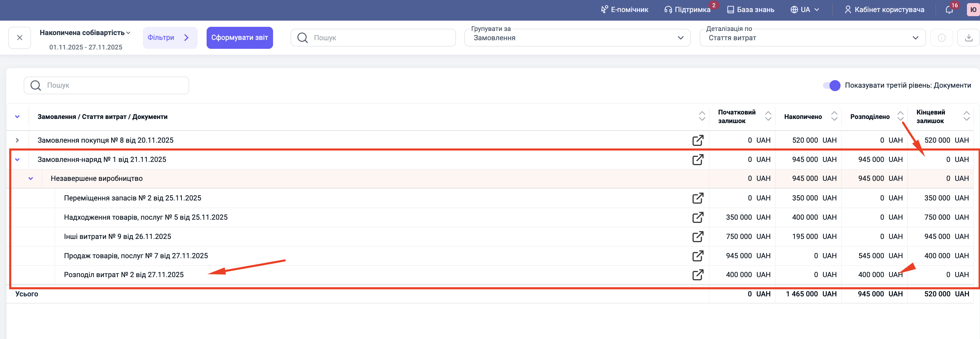Toggle Показувати третій рівень: Документи switch
The height and width of the screenshot is (339, 980).
[832, 86]
